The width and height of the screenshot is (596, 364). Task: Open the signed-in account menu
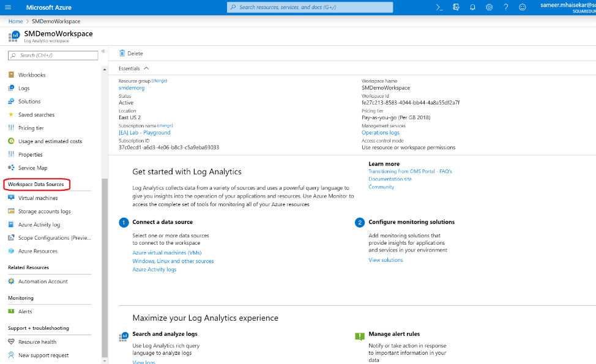568,7
